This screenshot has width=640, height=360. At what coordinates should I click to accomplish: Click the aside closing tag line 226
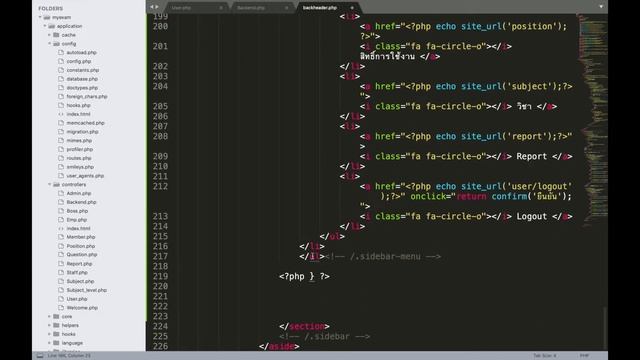click(279, 347)
